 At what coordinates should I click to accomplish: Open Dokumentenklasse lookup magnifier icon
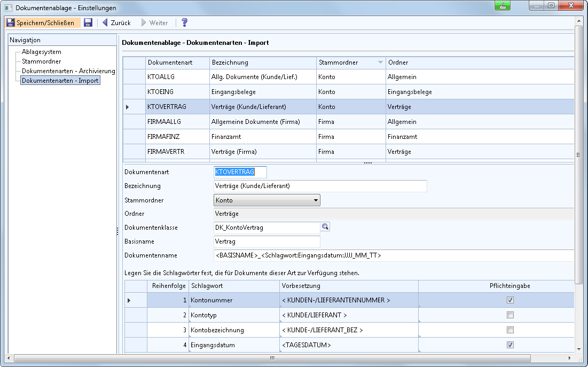tap(325, 227)
